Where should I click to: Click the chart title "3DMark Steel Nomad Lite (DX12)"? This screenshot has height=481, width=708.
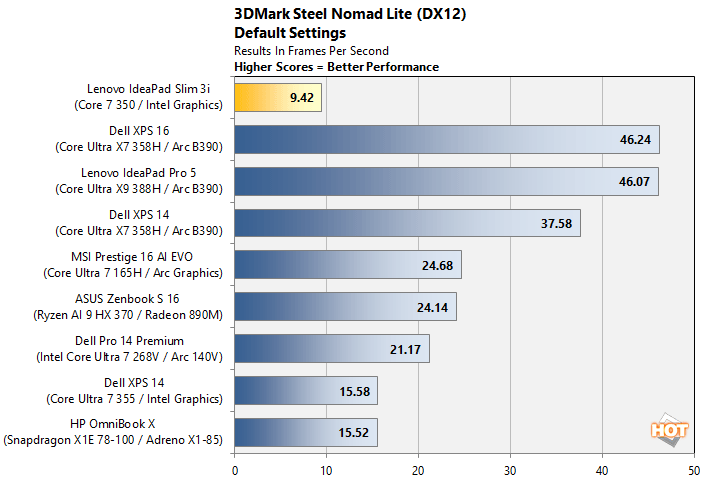350,14
